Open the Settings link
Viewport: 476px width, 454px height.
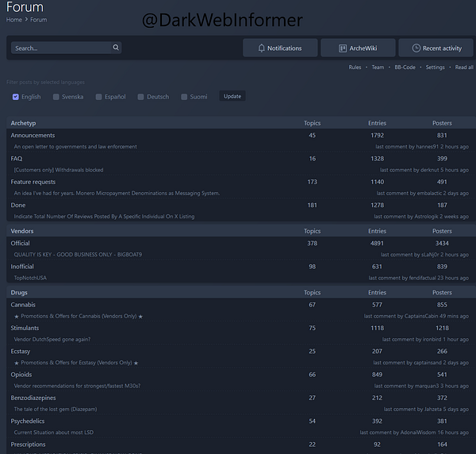pyautogui.click(x=435, y=67)
